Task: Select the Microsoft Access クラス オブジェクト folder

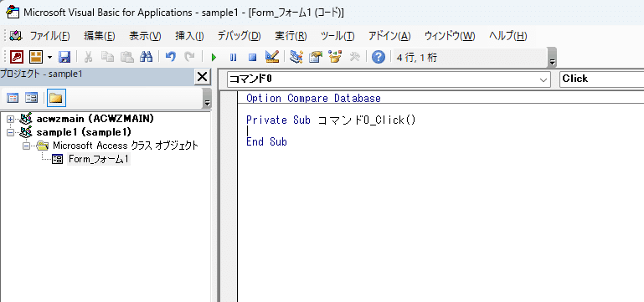Action: click(x=126, y=146)
